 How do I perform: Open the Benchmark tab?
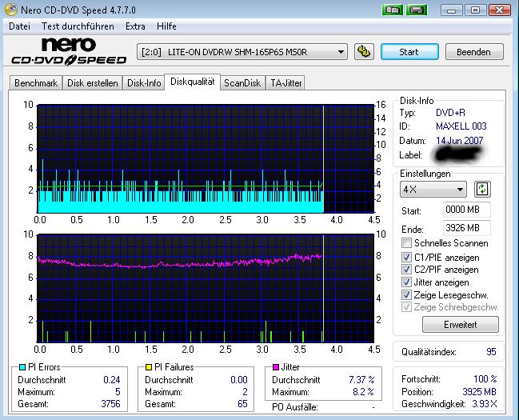click(x=35, y=82)
